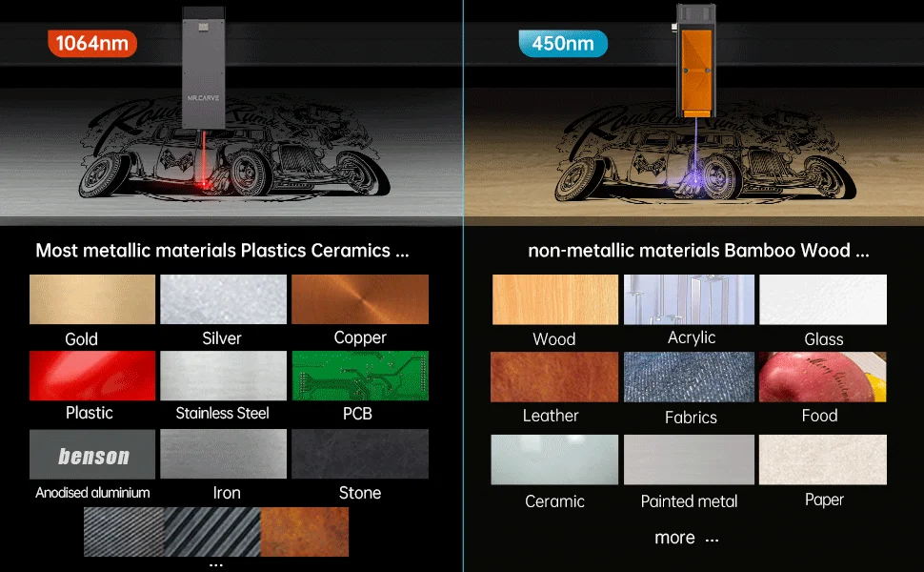This screenshot has height=572, width=924.
Task: Select the Copper material swatch
Action: tap(360, 299)
